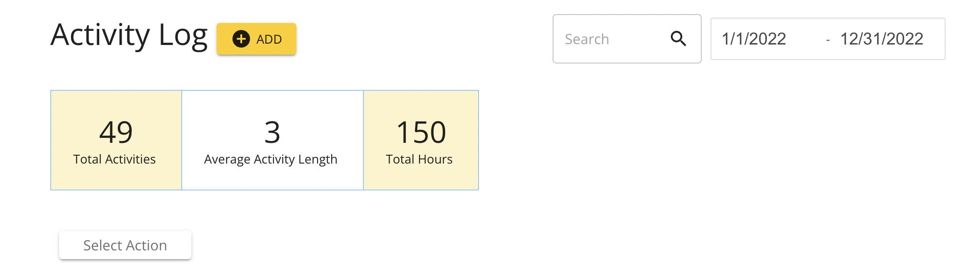Click the plus icon in ADD button
The width and height of the screenshot is (980, 268).
tap(241, 39)
